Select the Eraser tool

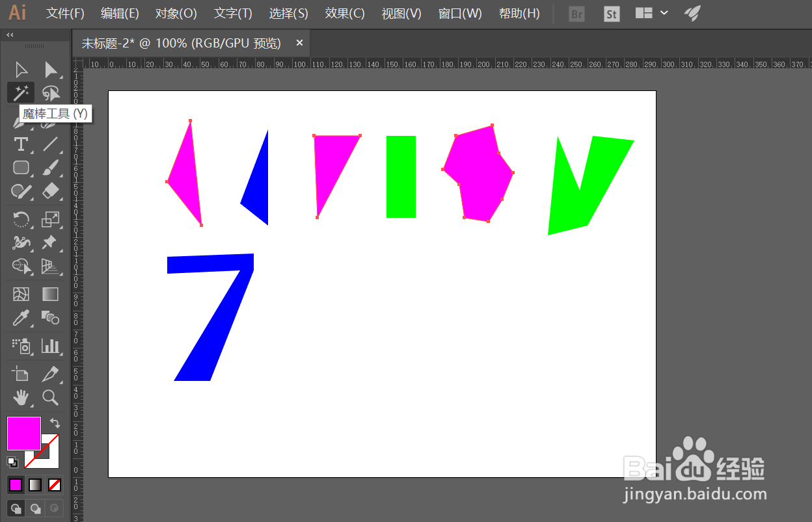coord(51,191)
